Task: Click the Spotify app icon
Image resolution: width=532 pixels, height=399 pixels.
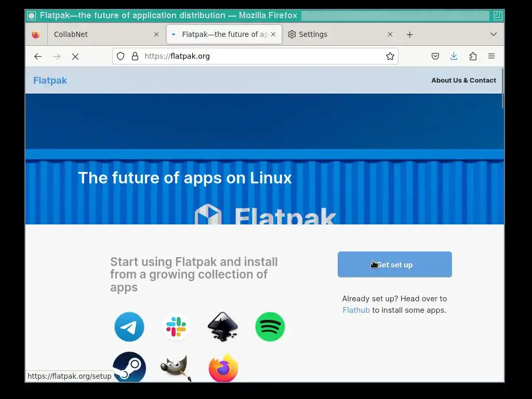Action: coord(270,327)
